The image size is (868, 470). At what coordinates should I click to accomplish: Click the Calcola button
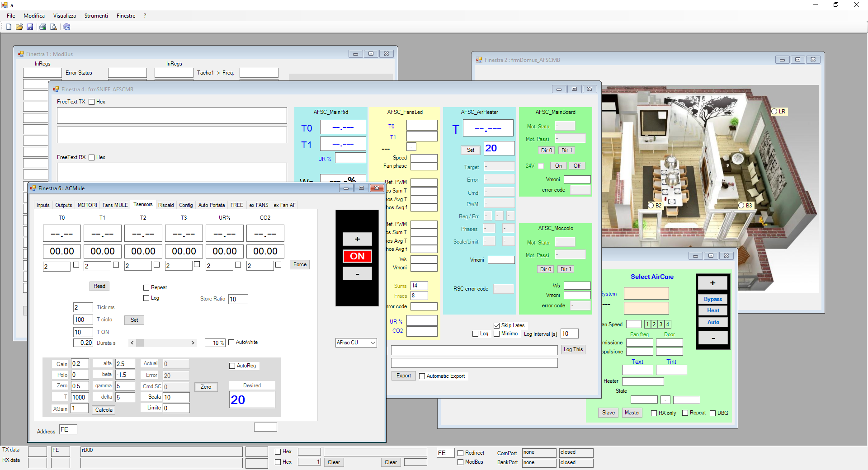104,410
